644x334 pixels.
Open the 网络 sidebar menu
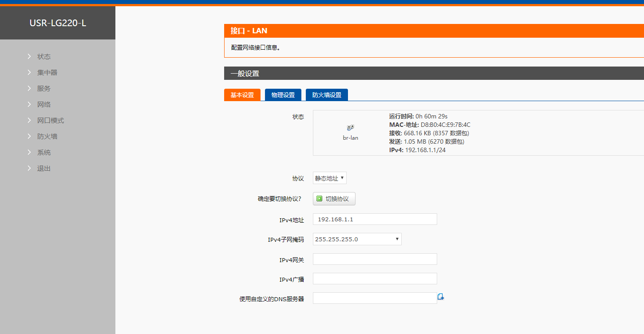[43, 105]
